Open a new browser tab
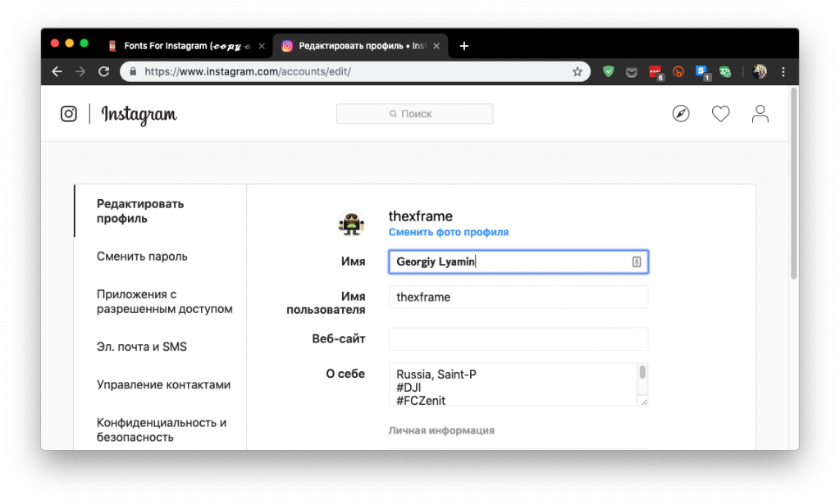This screenshot has height=504, width=840. [x=464, y=46]
